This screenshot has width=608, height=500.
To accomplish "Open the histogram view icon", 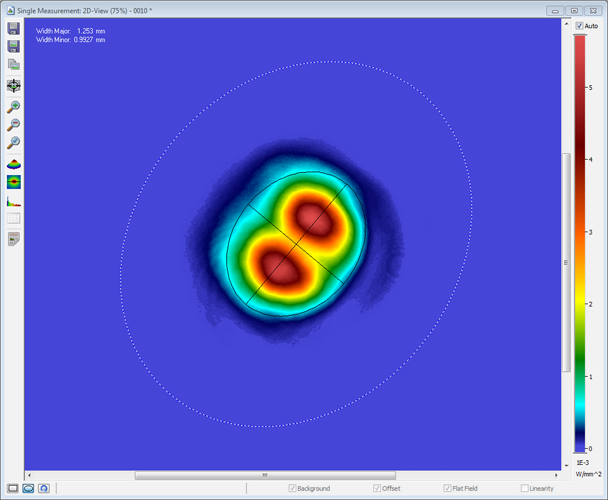I will point(14,201).
